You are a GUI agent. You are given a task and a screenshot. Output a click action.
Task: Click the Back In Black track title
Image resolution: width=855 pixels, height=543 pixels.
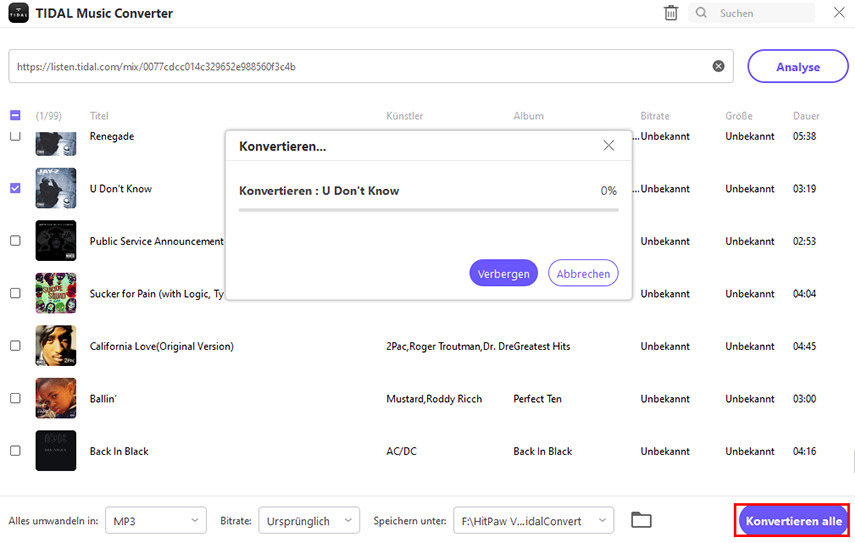pyautogui.click(x=119, y=451)
